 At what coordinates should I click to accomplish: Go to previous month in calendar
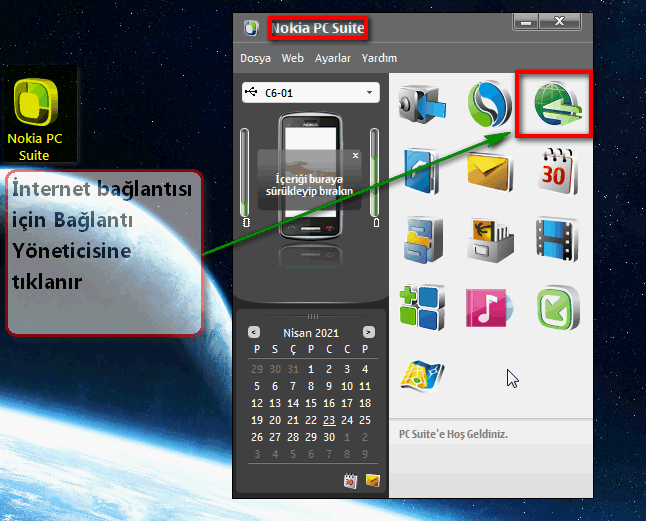[x=254, y=332]
